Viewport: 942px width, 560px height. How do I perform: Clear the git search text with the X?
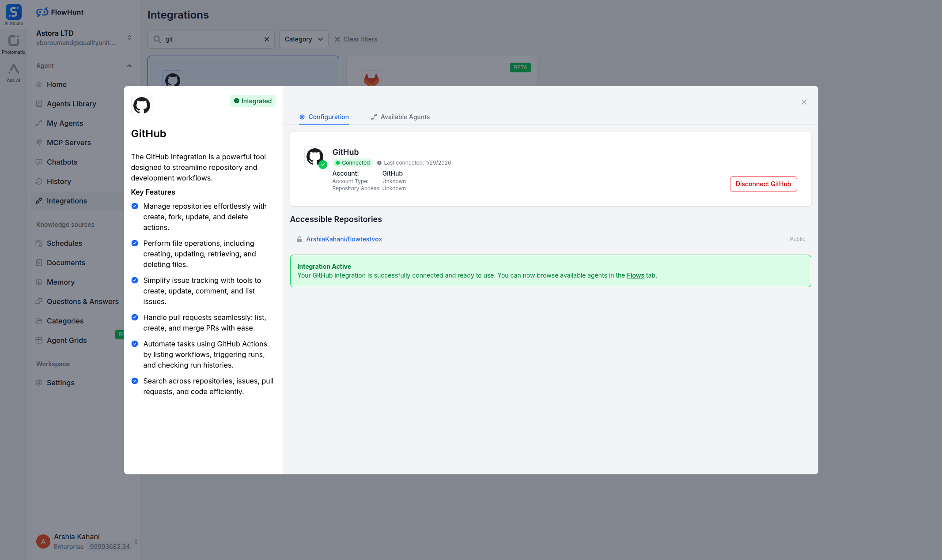click(x=267, y=39)
